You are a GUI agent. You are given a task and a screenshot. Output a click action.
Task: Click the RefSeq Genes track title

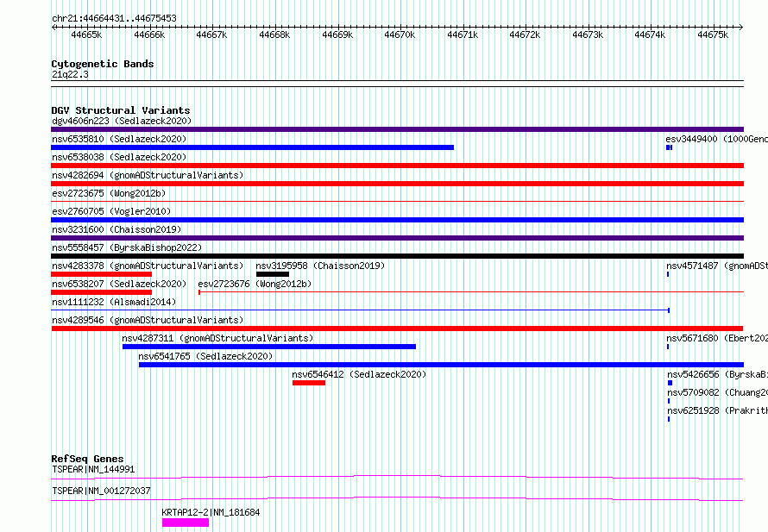(88, 459)
